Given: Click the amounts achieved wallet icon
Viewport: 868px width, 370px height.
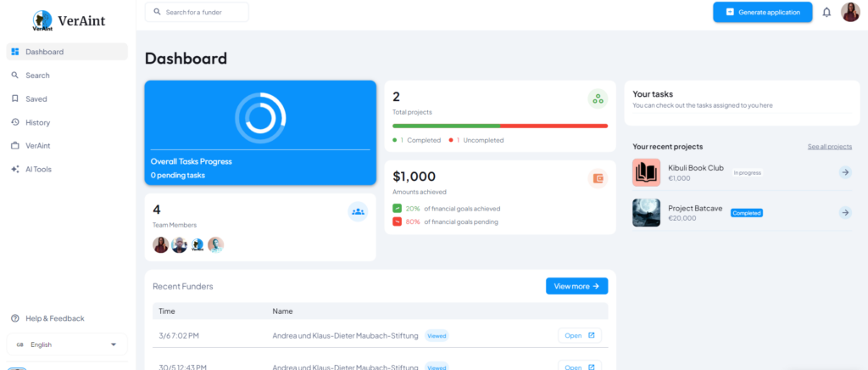Looking at the screenshot, I should (x=598, y=178).
